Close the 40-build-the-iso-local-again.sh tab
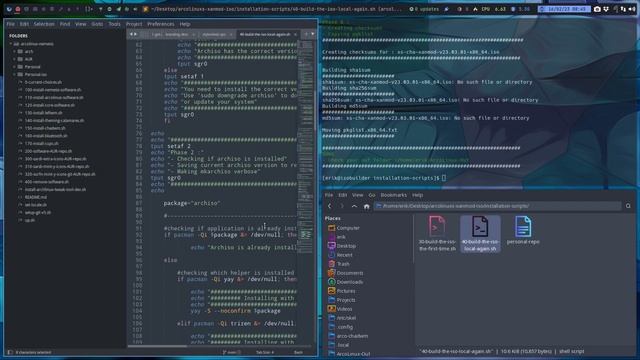640x360 pixels. (296, 35)
